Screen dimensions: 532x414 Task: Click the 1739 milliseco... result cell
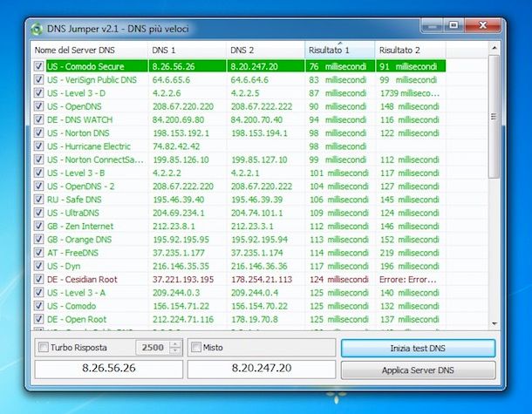pos(410,93)
